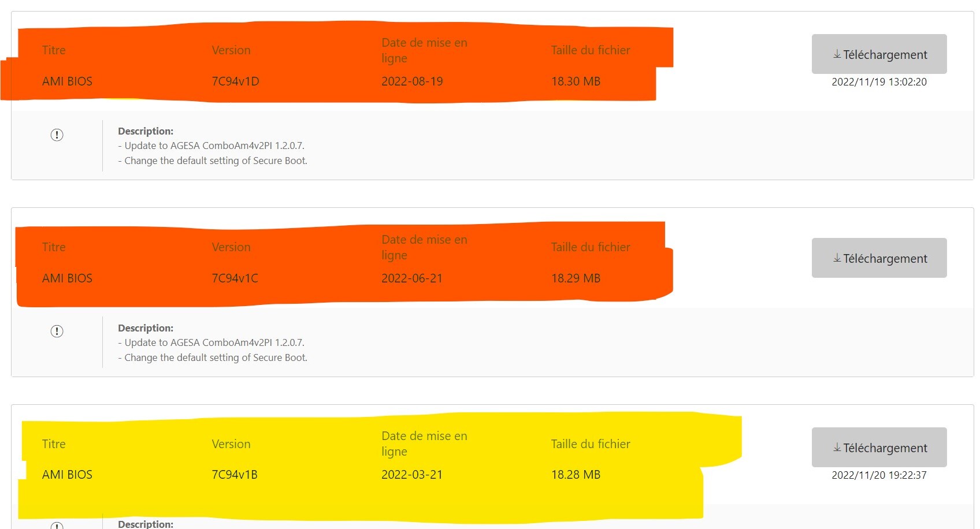Click AMI BIOS title in yellow row
The width and height of the screenshot is (980, 529).
point(67,475)
